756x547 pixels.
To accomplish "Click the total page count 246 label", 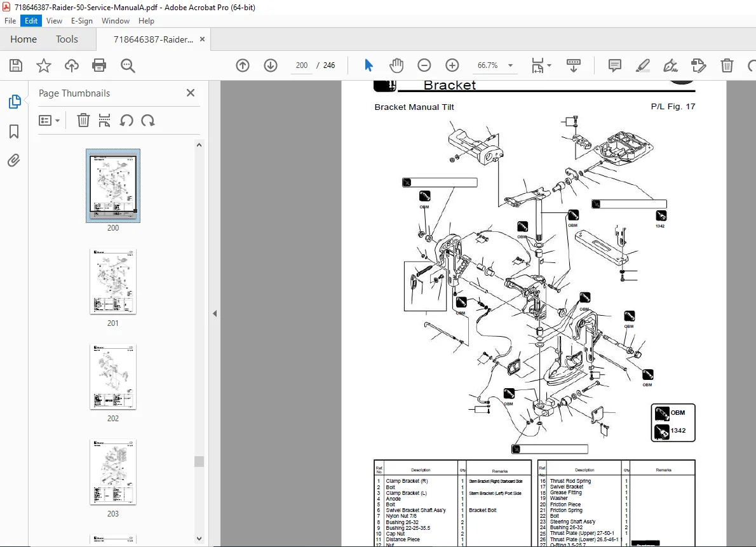I will click(x=329, y=65).
